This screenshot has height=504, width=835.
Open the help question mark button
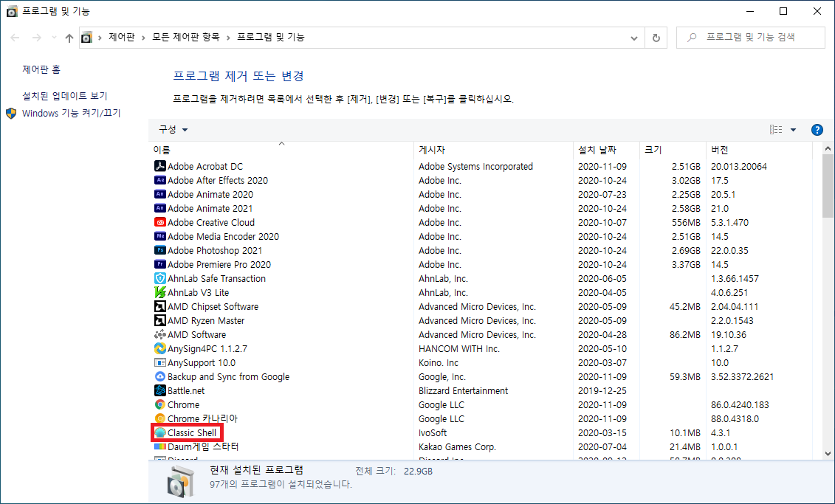[817, 130]
